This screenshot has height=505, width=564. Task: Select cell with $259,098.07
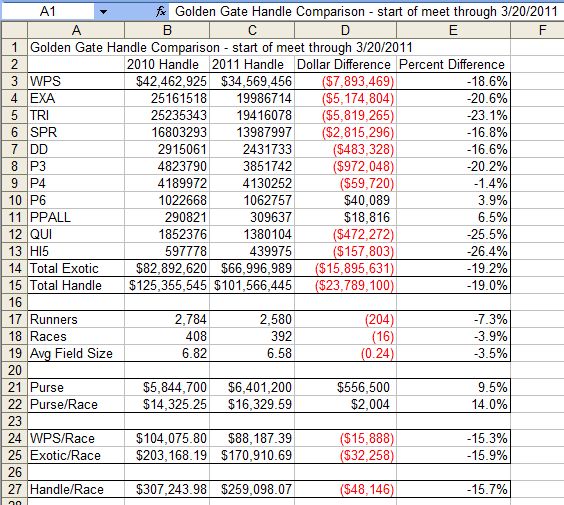pos(252,489)
